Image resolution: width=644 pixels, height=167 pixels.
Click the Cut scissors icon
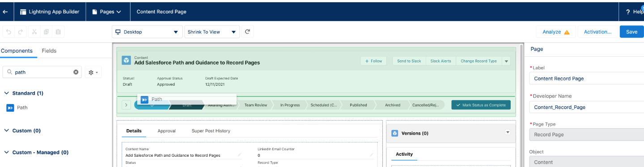pos(34,32)
